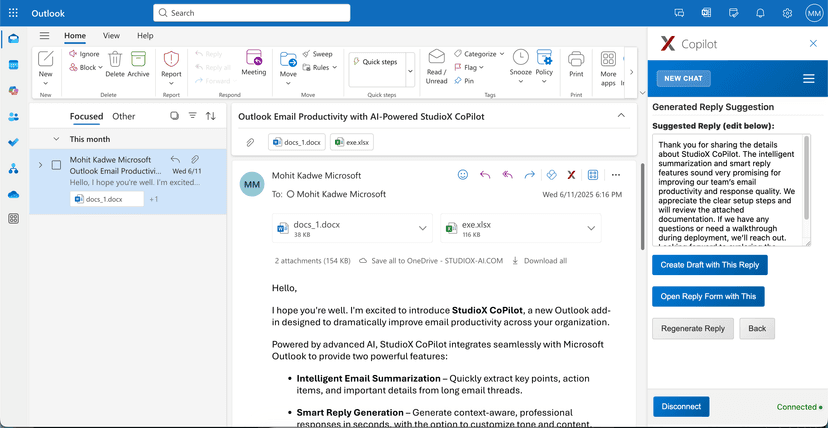Click the reading pane vertical scrollbar

point(642,206)
